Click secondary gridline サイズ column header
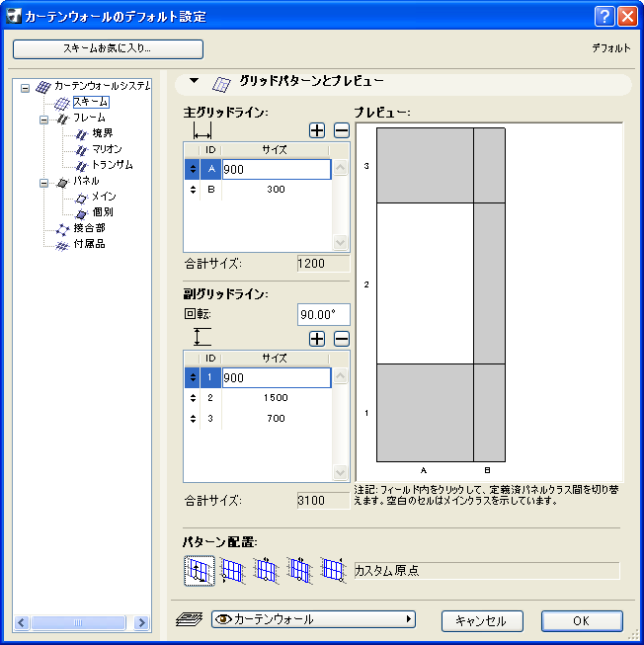Screen dimensions: 644x645 point(276,359)
